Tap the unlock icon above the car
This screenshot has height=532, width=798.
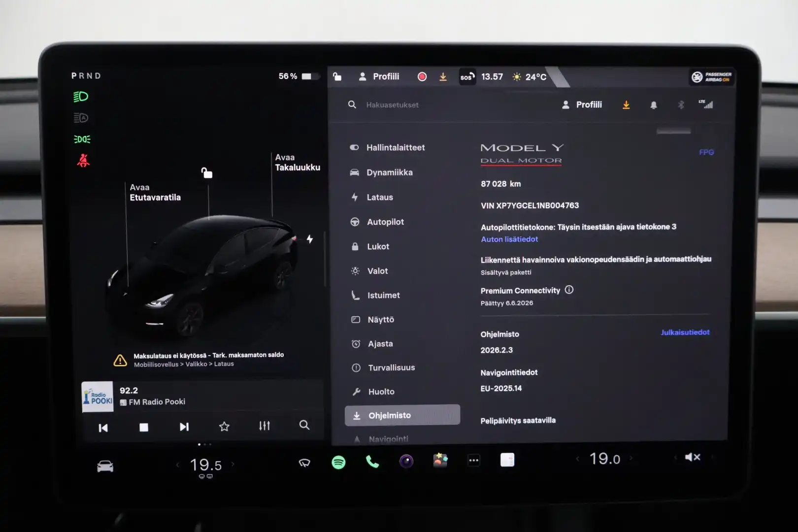click(207, 173)
